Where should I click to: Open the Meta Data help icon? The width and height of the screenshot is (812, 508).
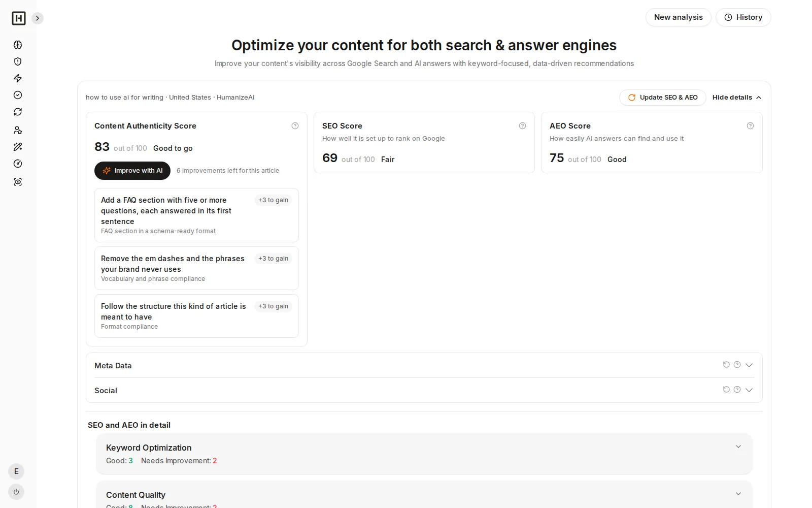(737, 365)
